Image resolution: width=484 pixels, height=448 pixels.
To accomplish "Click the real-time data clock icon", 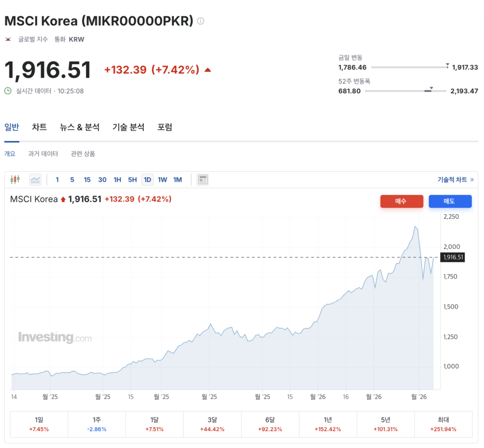I will [8, 91].
